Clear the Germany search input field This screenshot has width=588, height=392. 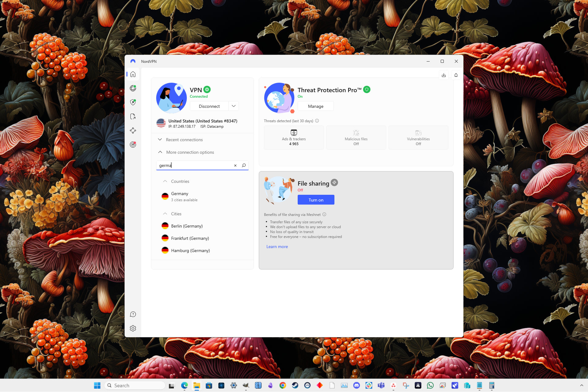click(236, 165)
